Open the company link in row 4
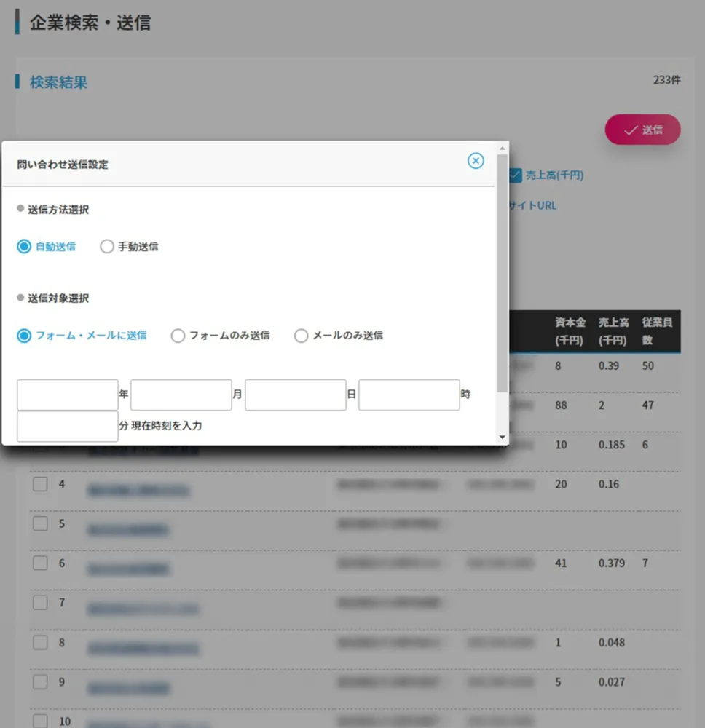This screenshot has height=728, width=705. (138, 490)
